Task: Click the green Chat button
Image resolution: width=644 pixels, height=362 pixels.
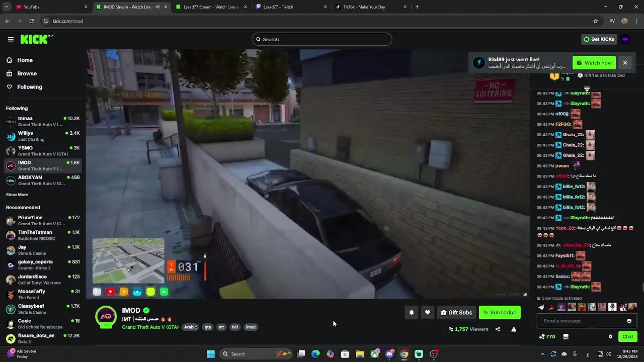Action: (x=628, y=337)
